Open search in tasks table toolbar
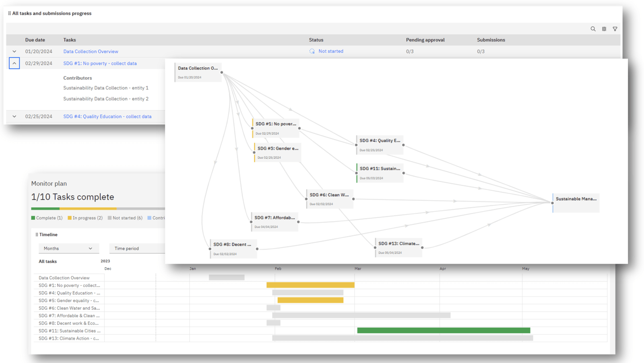Screen dimensions: 644x363 coord(593,29)
